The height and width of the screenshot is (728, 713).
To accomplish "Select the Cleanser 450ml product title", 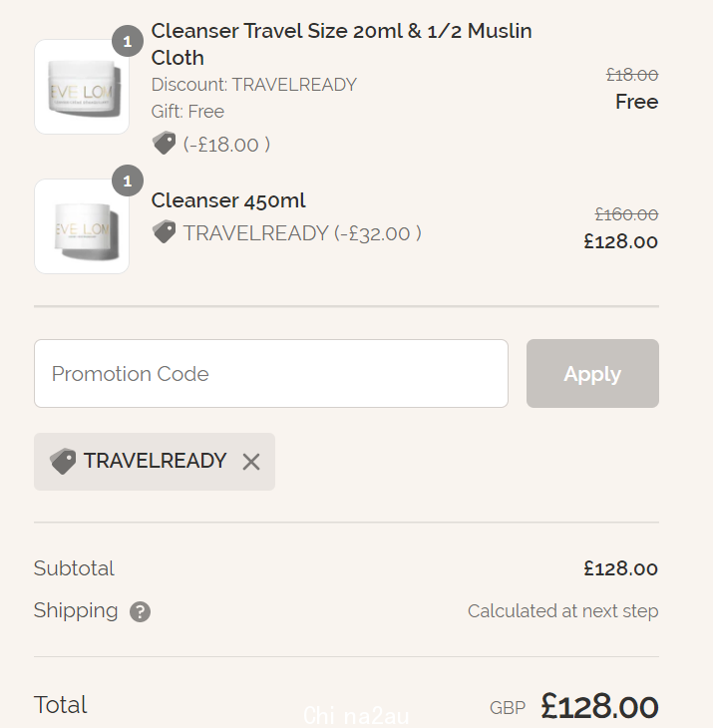I will click(228, 200).
